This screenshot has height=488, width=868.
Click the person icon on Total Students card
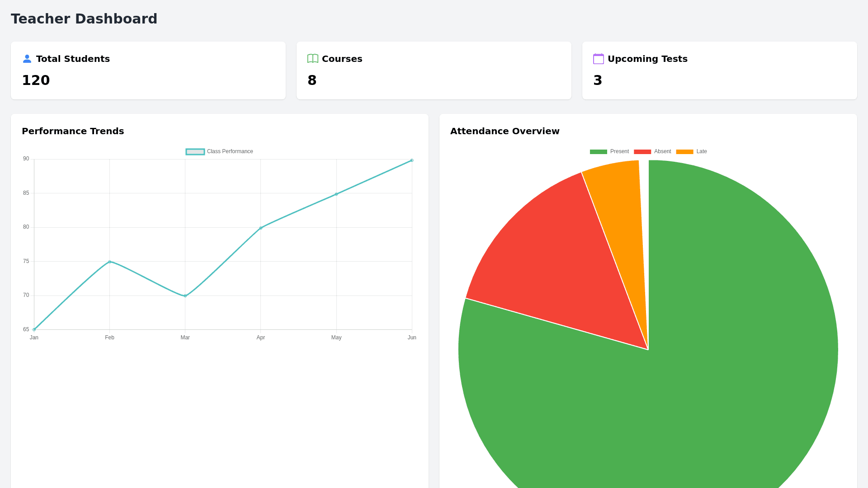(27, 59)
